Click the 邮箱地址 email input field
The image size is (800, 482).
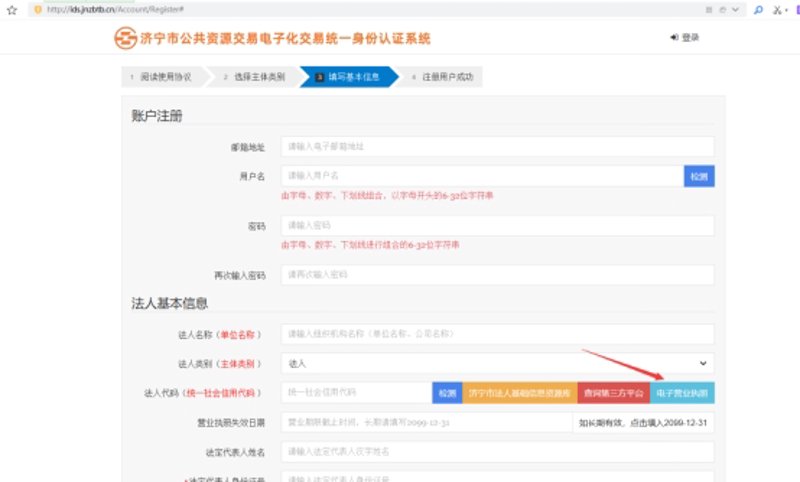[497, 147]
